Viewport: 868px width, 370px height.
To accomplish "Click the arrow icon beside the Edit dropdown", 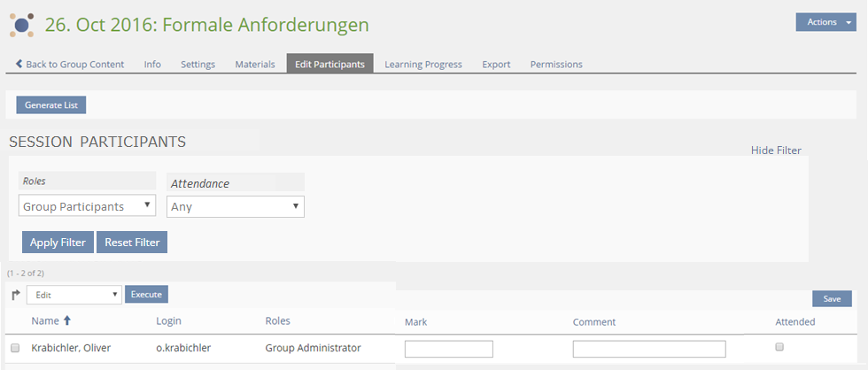I will tap(15, 295).
